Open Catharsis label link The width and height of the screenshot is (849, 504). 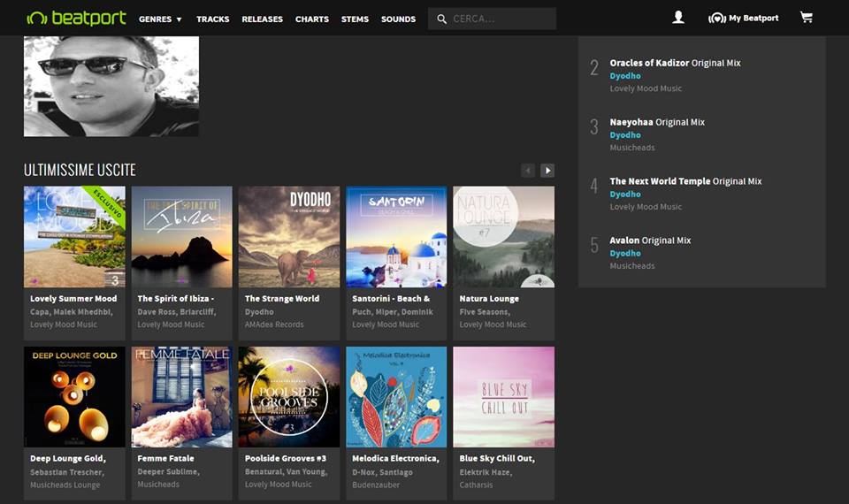[x=476, y=485]
